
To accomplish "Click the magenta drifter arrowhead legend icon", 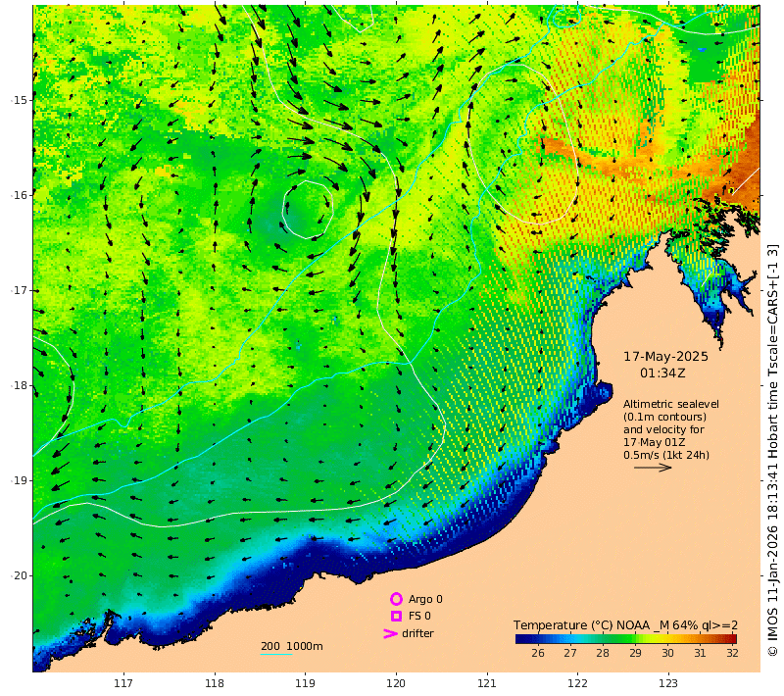I will pos(390,633).
